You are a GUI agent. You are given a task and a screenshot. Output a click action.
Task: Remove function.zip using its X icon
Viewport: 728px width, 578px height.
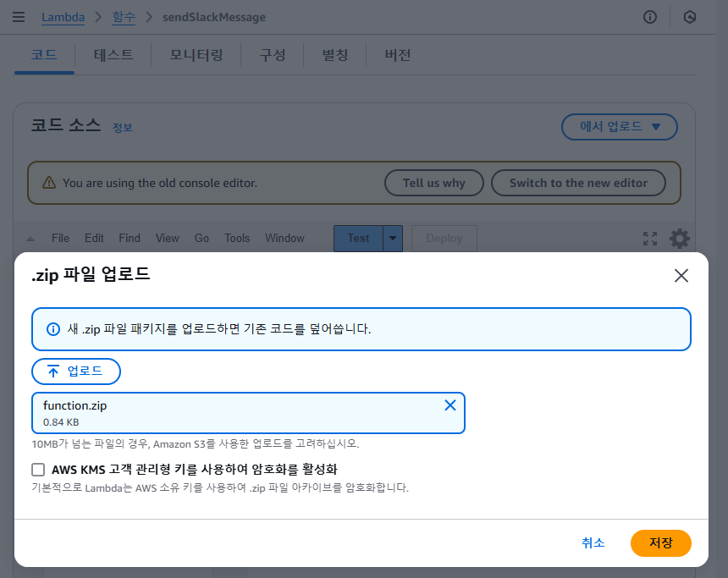point(449,405)
